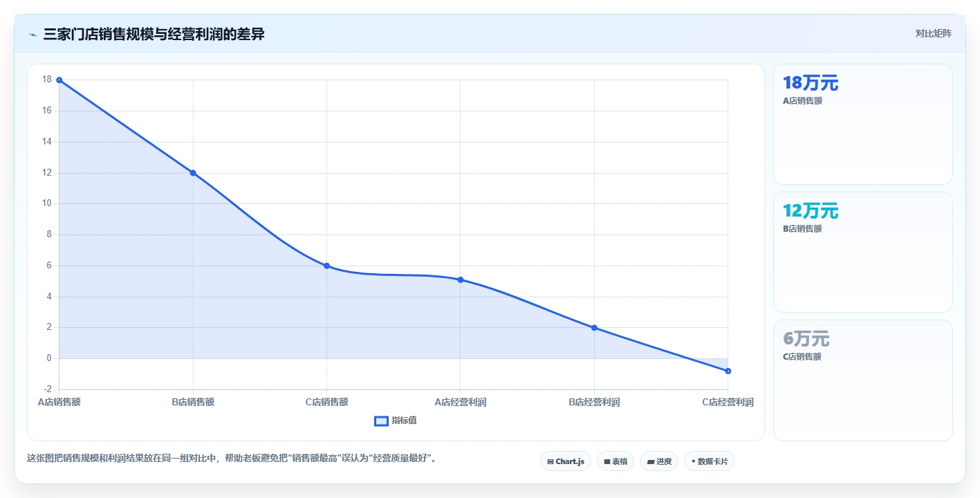The width and height of the screenshot is (980, 498).
Task: Click the 进度 tag
Action: click(x=658, y=461)
